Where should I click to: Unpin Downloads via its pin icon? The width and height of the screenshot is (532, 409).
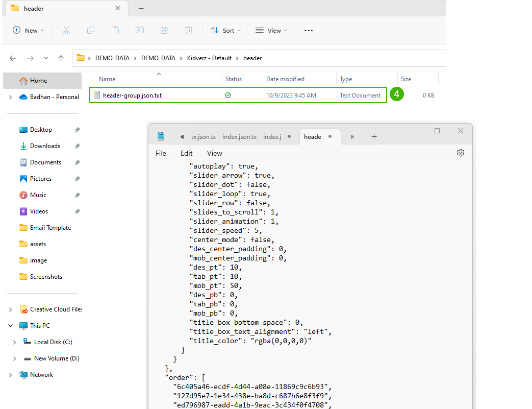click(x=78, y=146)
